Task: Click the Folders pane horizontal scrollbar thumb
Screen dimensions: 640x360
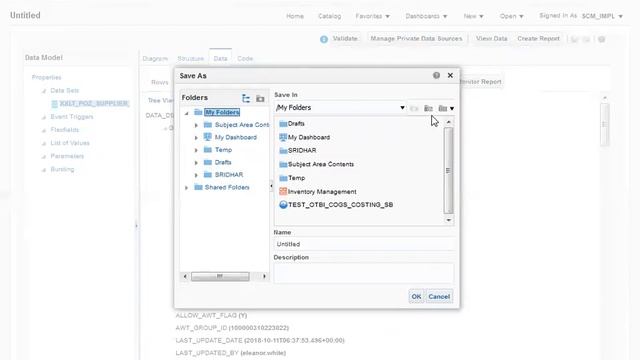Action: click(x=220, y=277)
